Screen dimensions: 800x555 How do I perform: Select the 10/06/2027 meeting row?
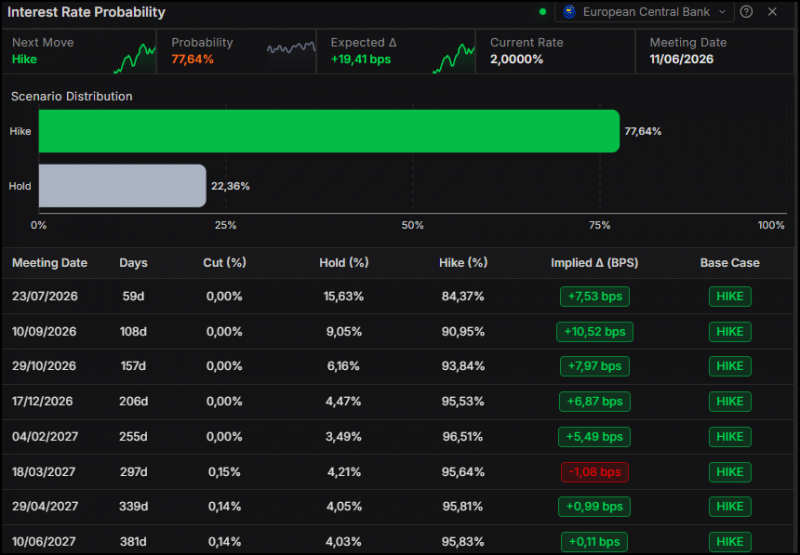coord(400,540)
